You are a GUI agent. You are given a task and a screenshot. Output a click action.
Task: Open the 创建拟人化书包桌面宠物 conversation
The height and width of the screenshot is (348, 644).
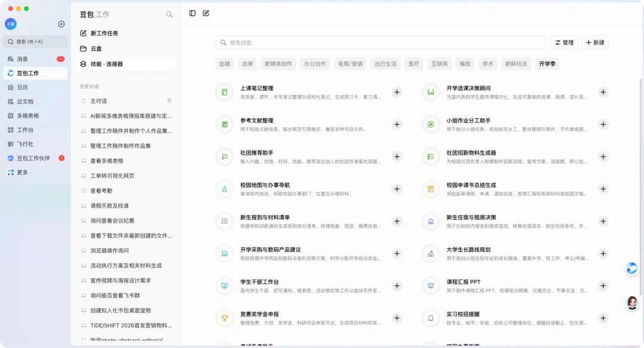click(126, 310)
